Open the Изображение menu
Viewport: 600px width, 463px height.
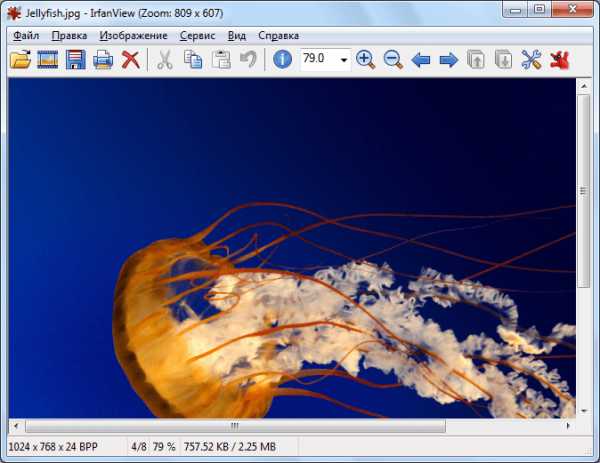134,36
